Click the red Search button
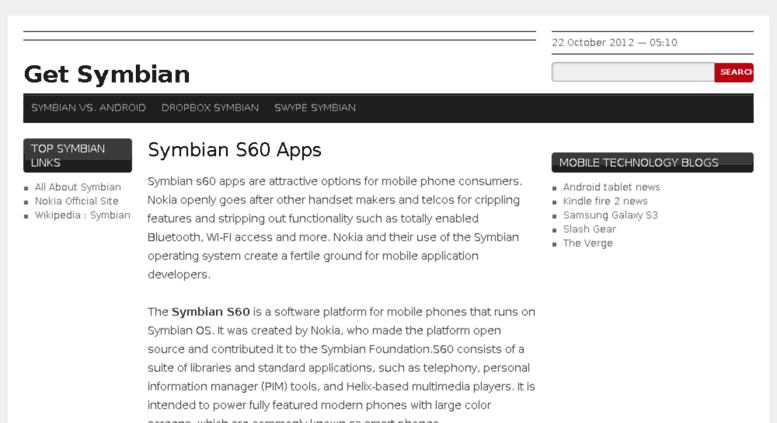 (x=734, y=72)
